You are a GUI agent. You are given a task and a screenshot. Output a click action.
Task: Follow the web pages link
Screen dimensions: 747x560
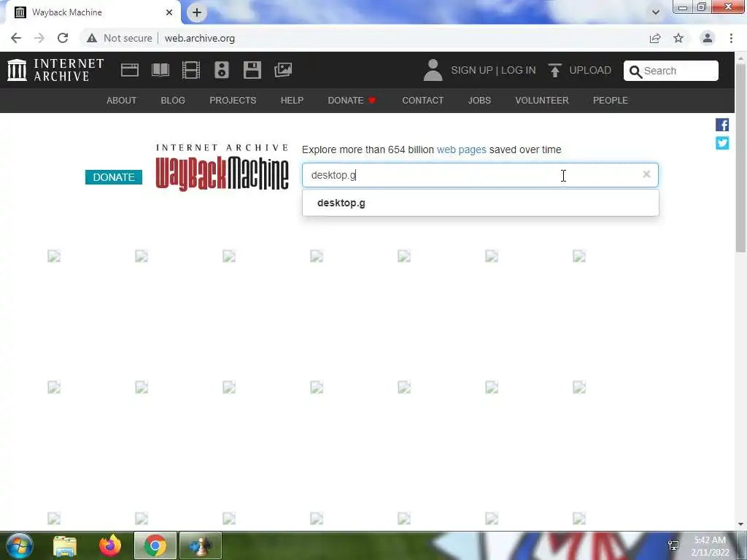point(462,149)
